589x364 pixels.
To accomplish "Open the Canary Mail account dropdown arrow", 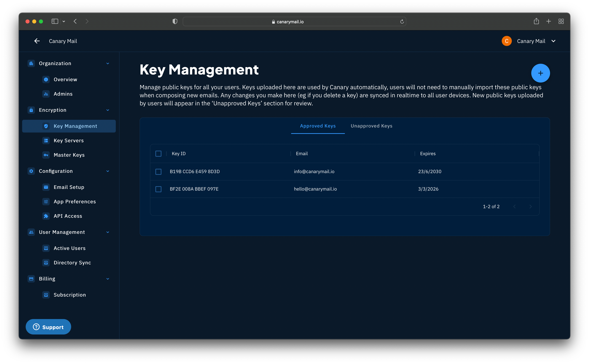I will 553,41.
